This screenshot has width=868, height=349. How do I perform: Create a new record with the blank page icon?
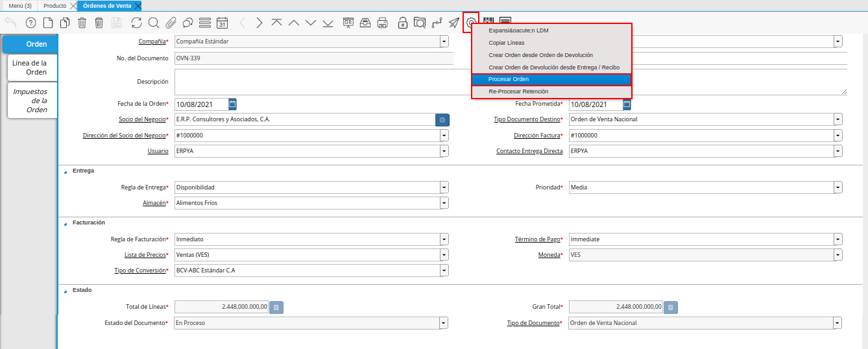coord(48,23)
